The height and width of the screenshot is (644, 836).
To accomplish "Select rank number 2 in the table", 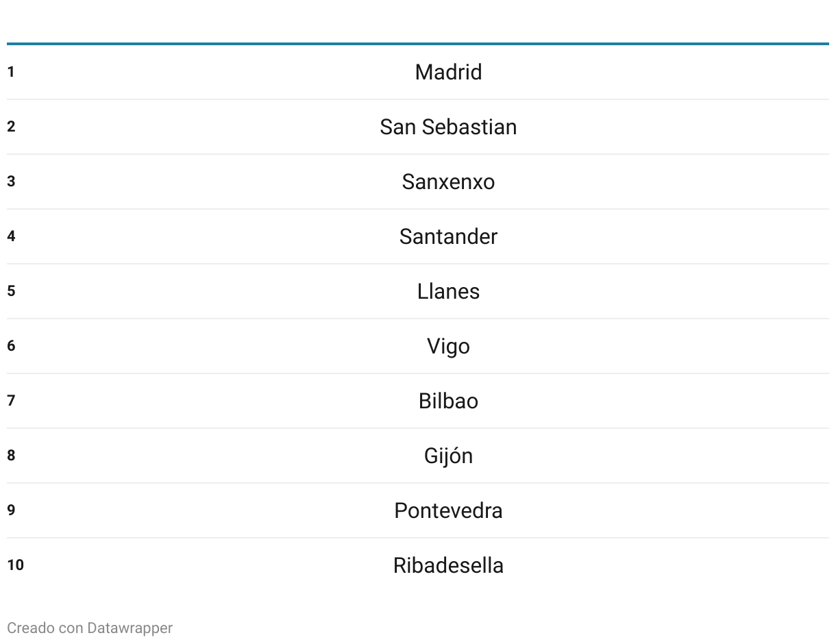I will pos(11,127).
